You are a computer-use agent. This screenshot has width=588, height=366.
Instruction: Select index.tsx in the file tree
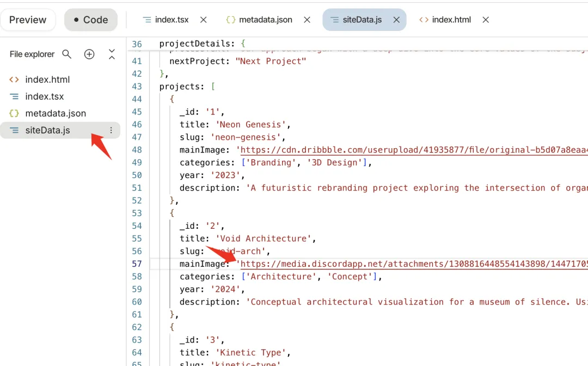pos(44,96)
